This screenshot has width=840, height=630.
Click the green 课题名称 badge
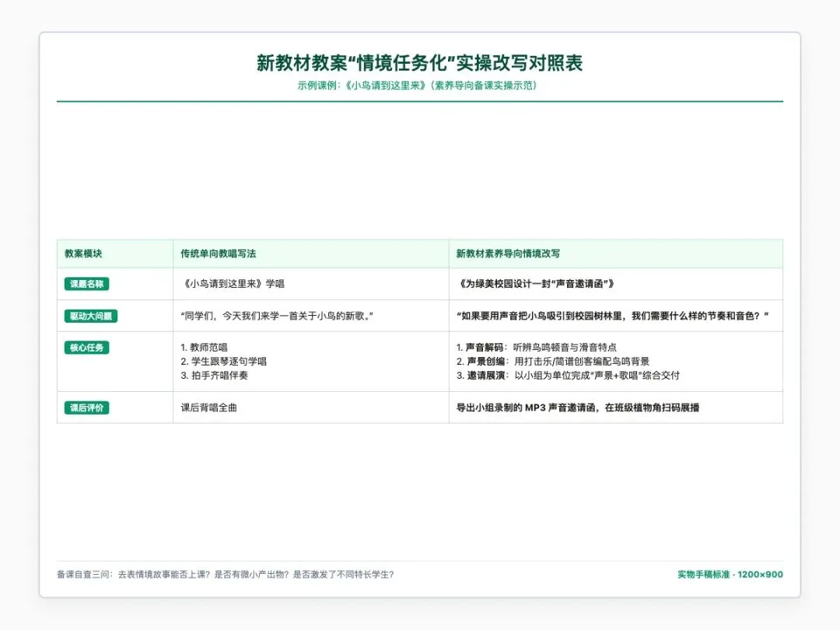click(87, 284)
